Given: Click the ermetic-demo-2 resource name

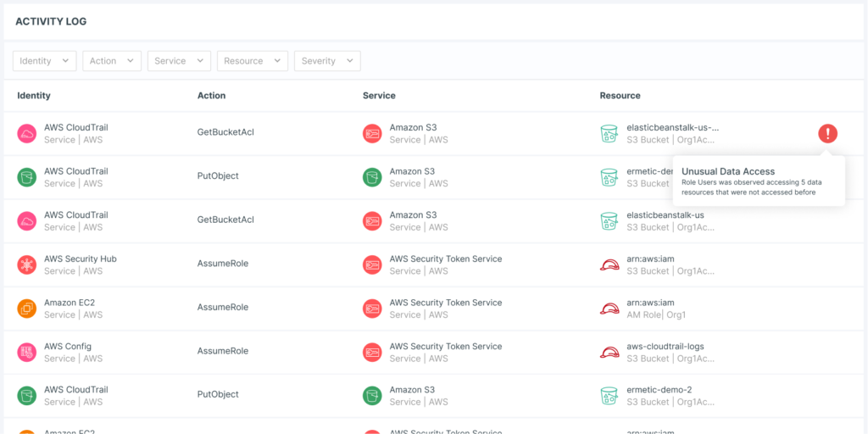Looking at the screenshot, I should [x=659, y=390].
